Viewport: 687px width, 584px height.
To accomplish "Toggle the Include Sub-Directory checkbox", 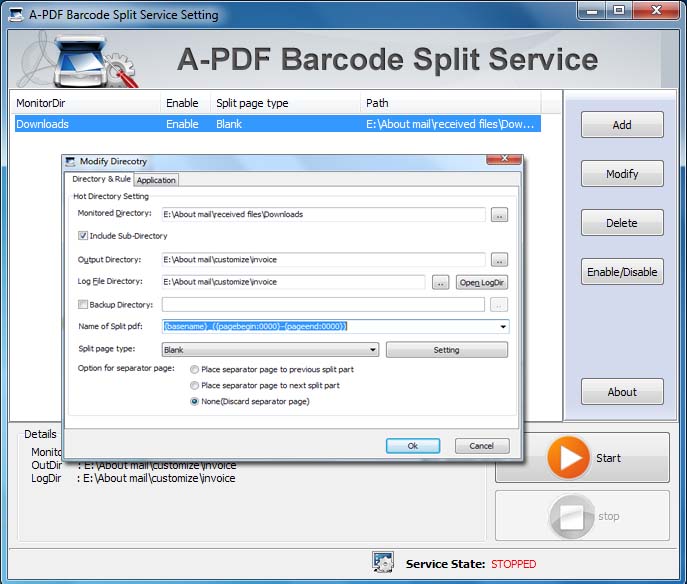I will click(83, 236).
